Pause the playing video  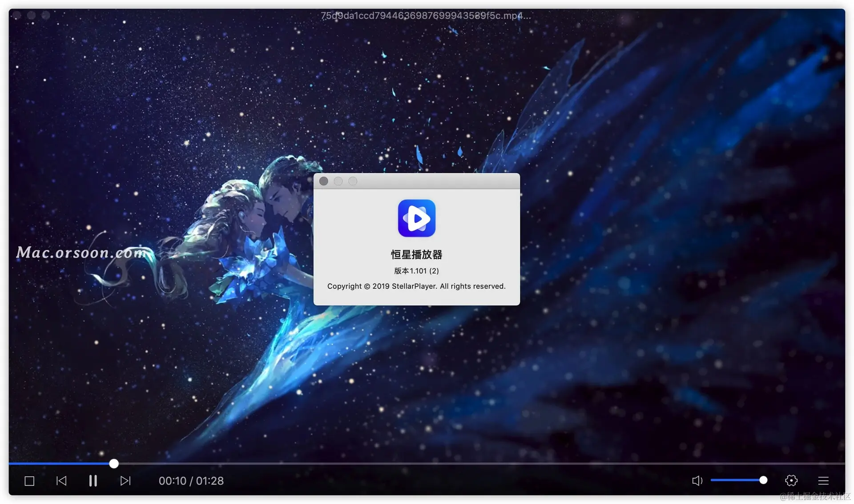(93, 481)
